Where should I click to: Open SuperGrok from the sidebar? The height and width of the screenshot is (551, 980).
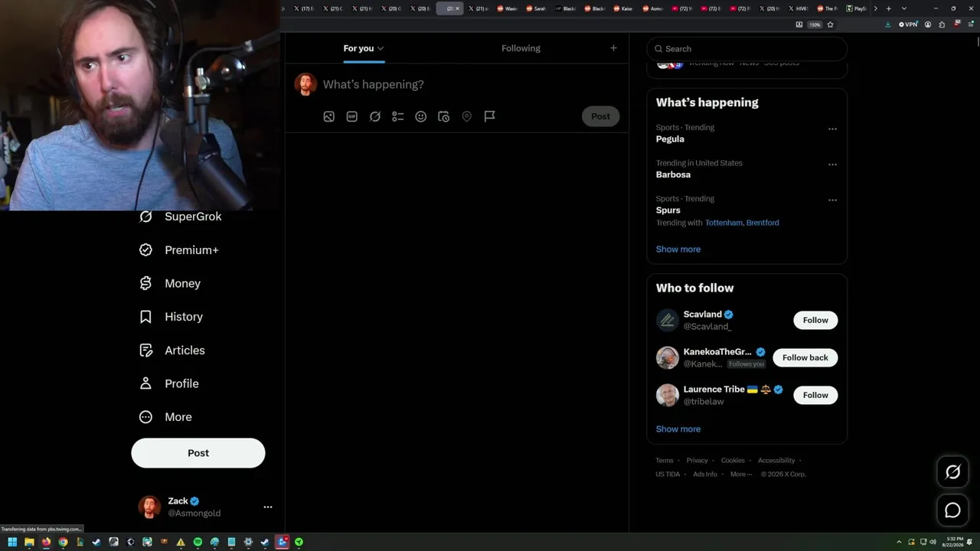click(181, 217)
